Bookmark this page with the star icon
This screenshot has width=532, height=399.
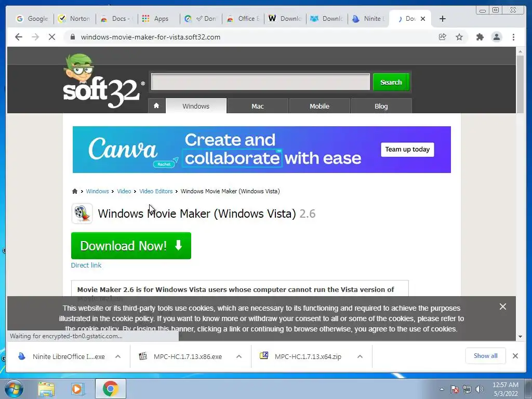459,37
